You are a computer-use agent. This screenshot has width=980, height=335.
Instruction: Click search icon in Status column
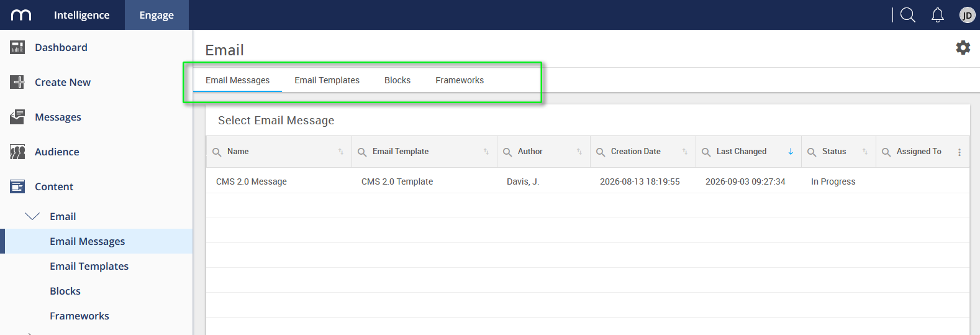[x=812, y=152]
